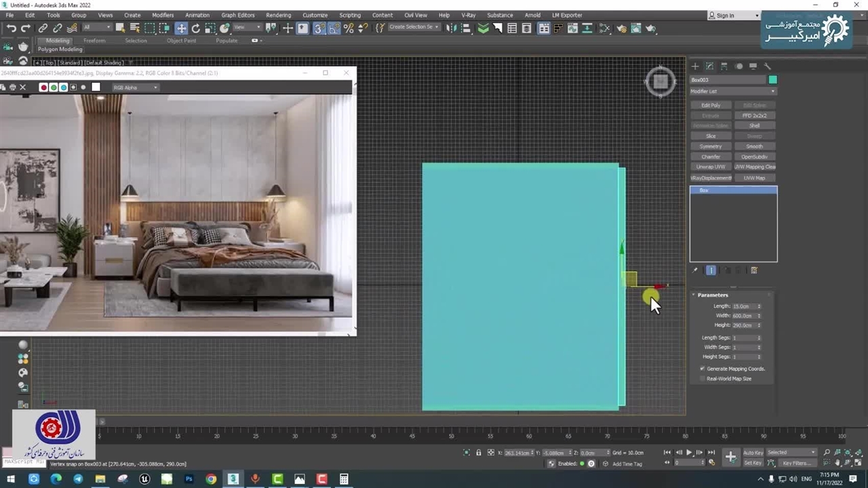Click the Undo arrow icon
Image resolution: width=868 pixels, height=488 pixels.
click(11, 28)
